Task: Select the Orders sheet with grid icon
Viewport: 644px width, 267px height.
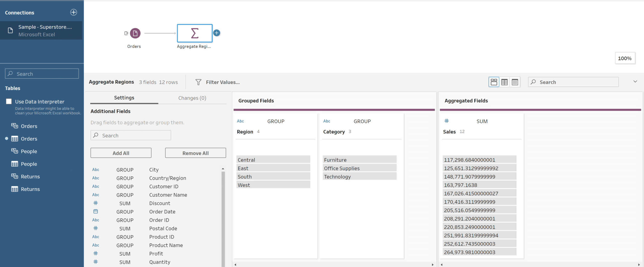Action: (29, 139)
